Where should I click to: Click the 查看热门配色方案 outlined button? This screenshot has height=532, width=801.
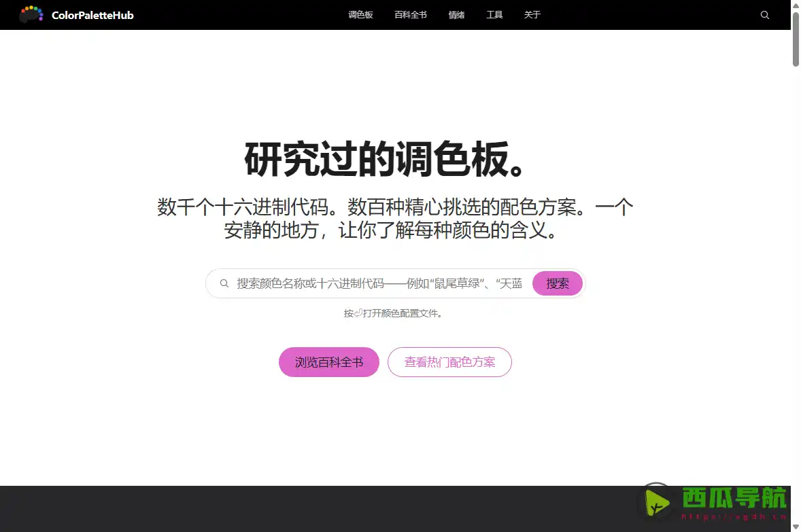click(449, 362)
